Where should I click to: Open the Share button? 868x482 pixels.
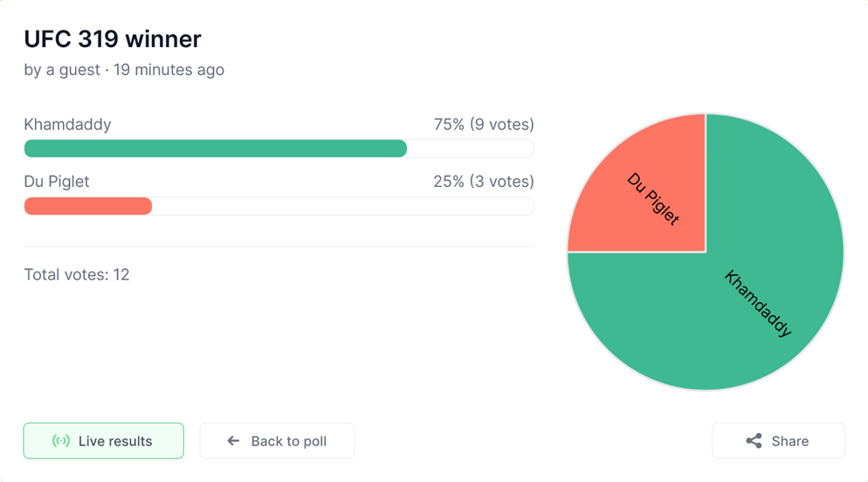(x=778, y=441)
